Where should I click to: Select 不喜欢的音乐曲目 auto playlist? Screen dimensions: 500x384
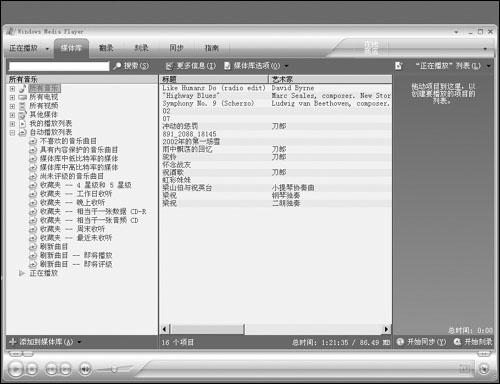(68, 141)
